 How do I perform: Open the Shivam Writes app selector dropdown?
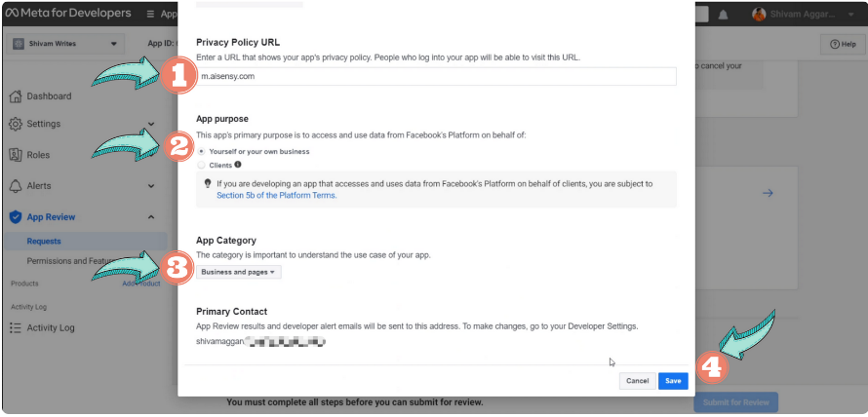(x=66, y=44)
